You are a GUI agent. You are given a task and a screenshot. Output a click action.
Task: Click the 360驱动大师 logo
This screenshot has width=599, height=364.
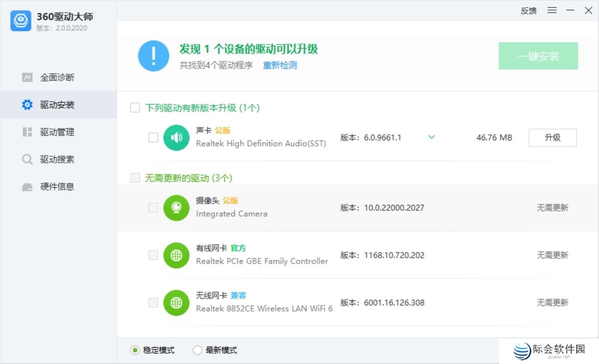20,21
